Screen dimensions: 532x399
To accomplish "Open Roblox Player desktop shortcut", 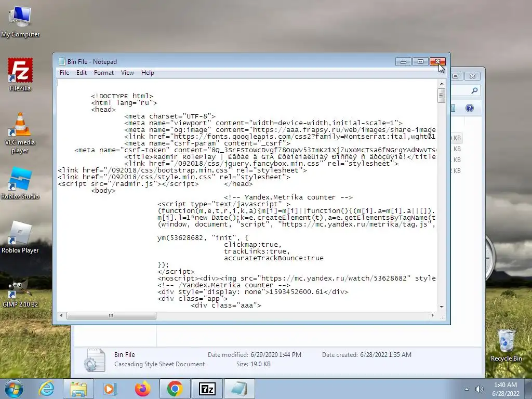I will (20, 237).
